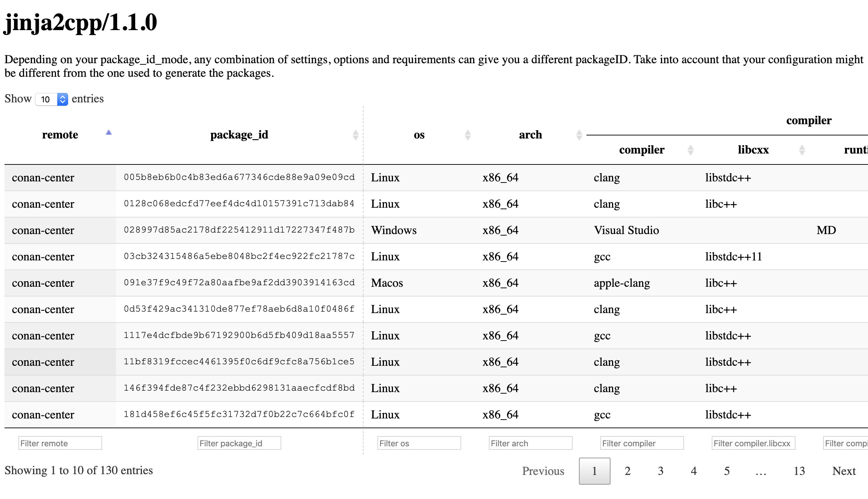Click the Filter compiler.libcxx input field
This screenshot has height=499, width=868.
pos(753,443)
